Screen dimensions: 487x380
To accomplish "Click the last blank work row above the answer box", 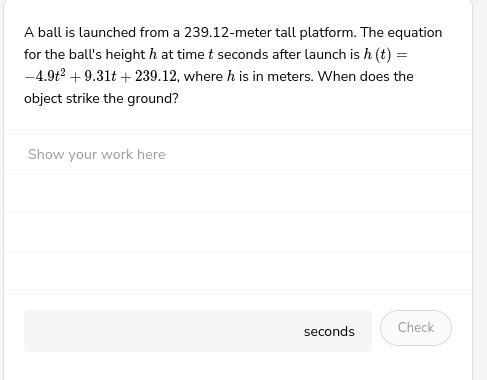I will [x=238, y=271].
